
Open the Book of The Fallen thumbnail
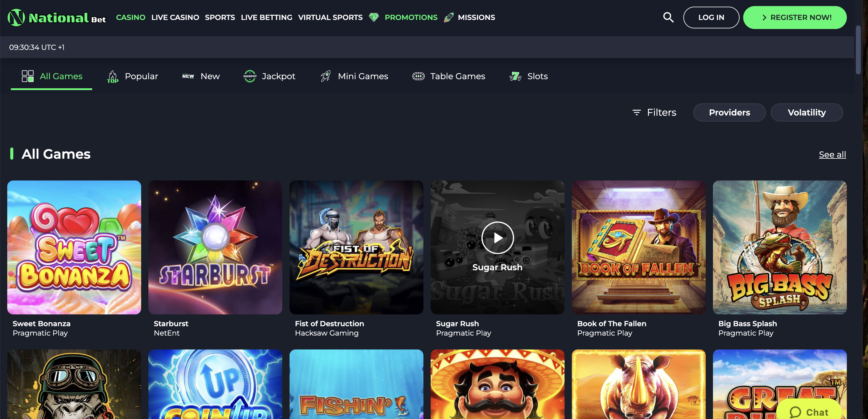pos(638,247)
